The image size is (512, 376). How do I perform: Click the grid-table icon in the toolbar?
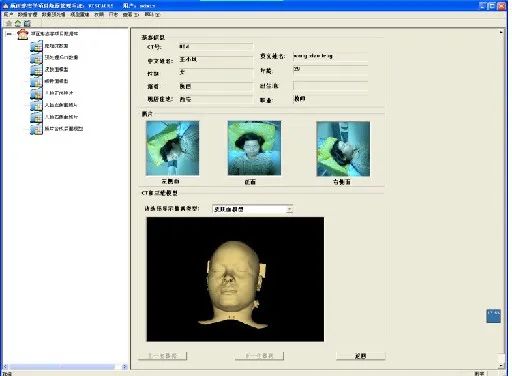click(27, 23)
